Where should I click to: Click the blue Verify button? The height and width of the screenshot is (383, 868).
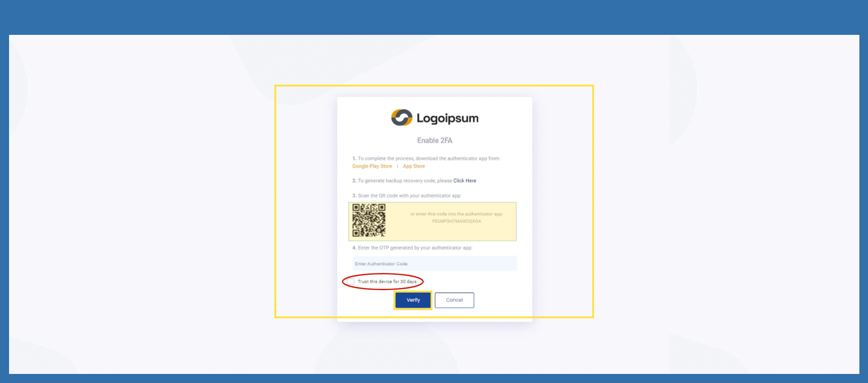[x=413, y=300]
